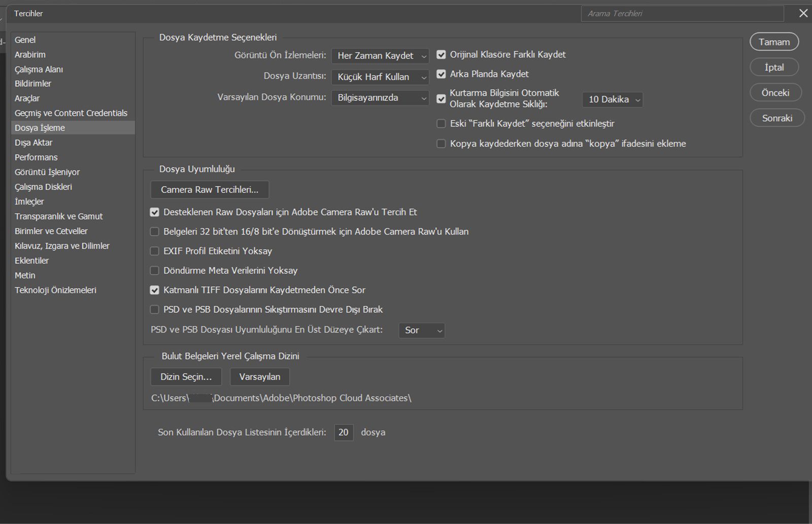Click the recent file count field showing 20
812x524 pixels.
[344, 432]
